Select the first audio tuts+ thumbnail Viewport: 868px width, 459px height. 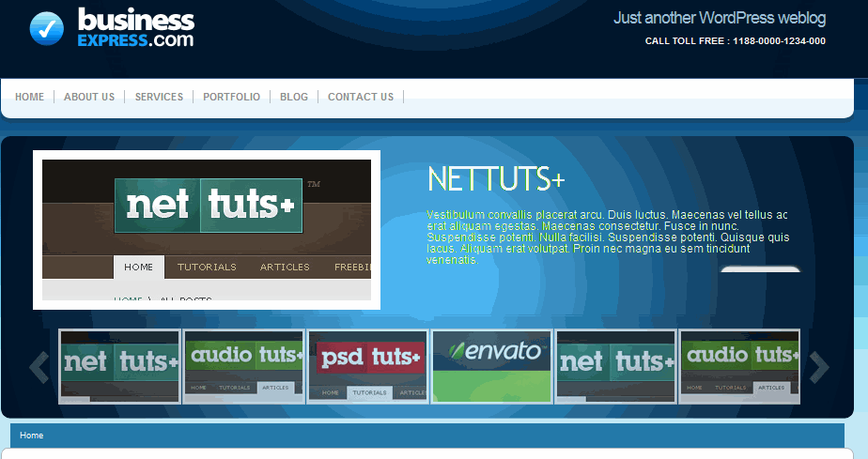tap(244, 367)
